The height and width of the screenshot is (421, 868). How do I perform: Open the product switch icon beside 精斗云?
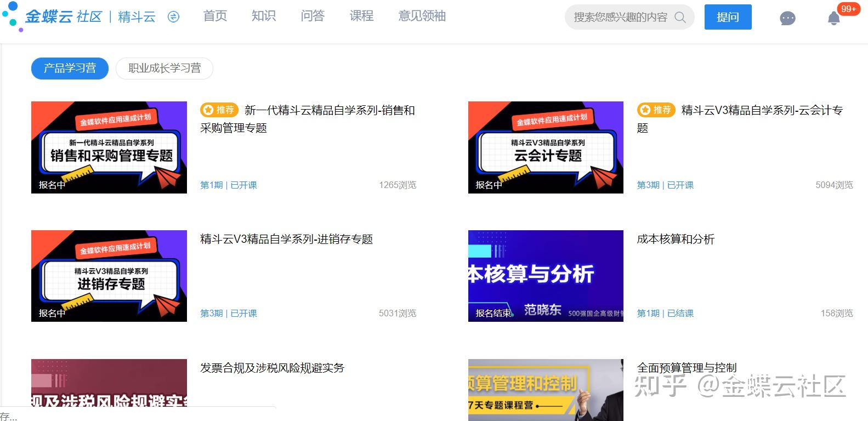[173, 17]
